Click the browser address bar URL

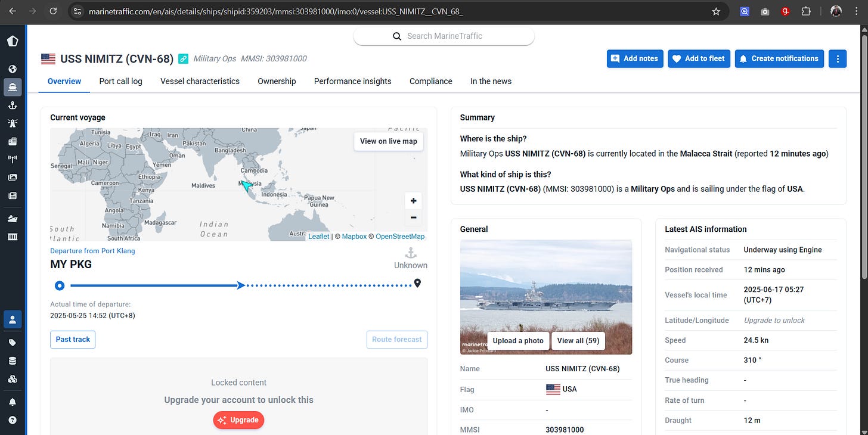275,11
